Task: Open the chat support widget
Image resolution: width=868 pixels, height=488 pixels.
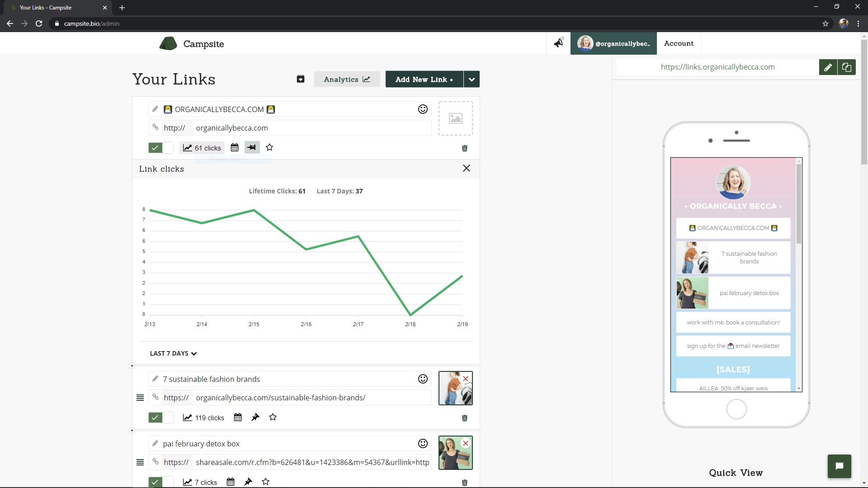Action: [840, 466]
